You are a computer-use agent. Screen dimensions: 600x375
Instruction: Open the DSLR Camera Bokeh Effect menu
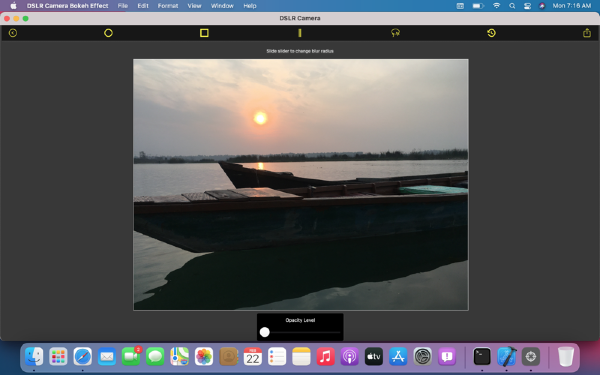coord(67,6)
